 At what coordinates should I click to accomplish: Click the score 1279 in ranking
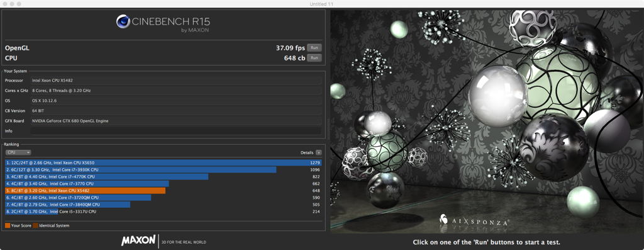[315, 163]
